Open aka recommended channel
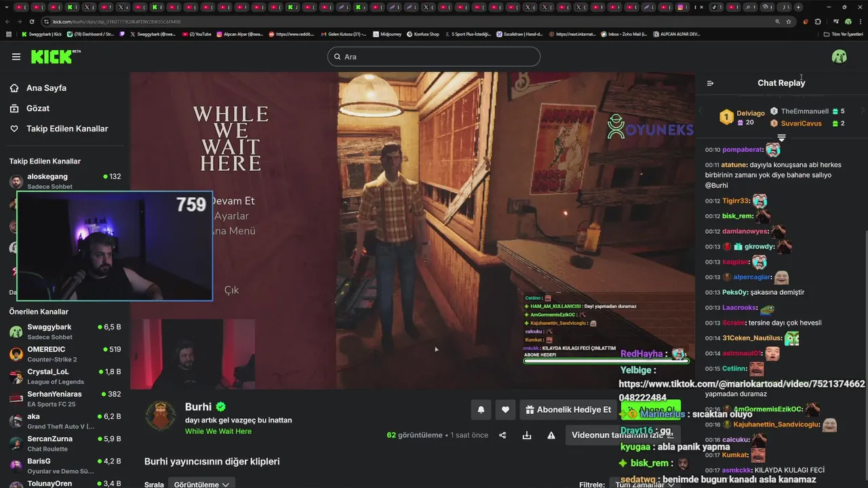868x488 pixels. coord(65,421)
